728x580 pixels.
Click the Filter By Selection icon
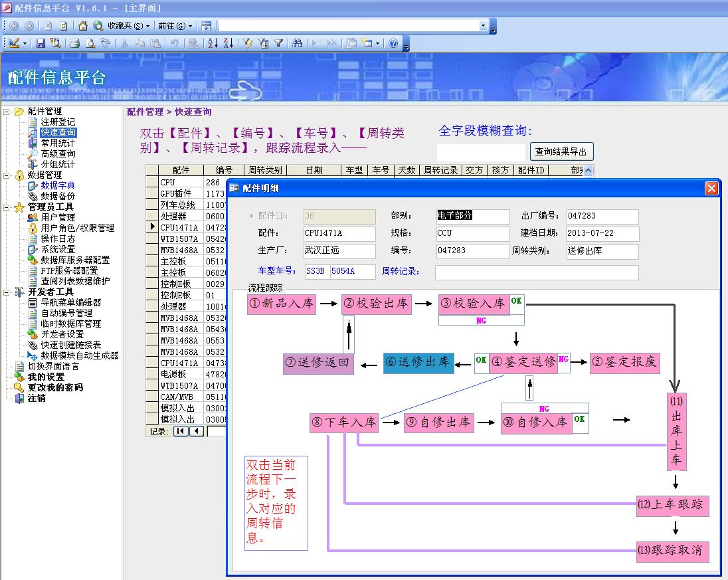pos(248,43)
